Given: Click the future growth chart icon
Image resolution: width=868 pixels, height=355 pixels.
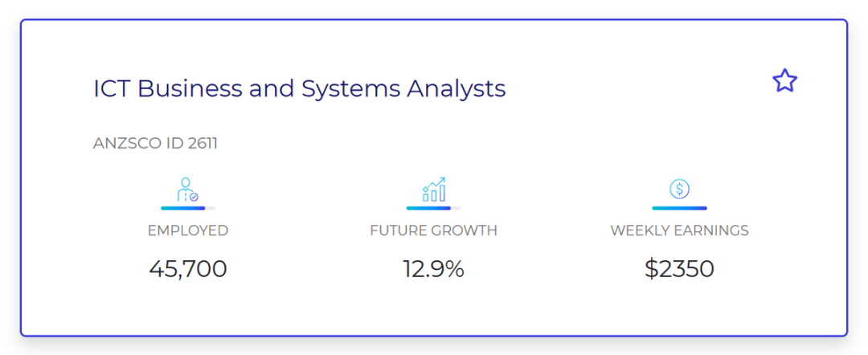Looking at the screenshot, I should [433, 189].
